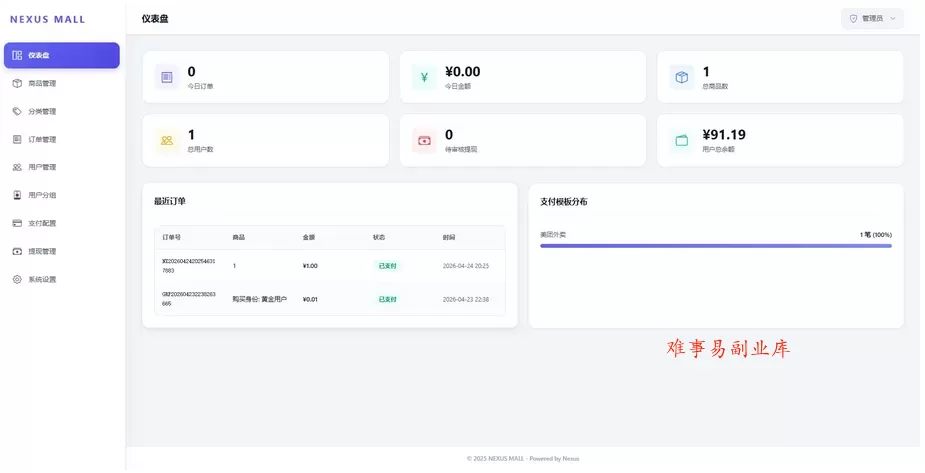Click the 待审核提现 label

click(461, 149)
